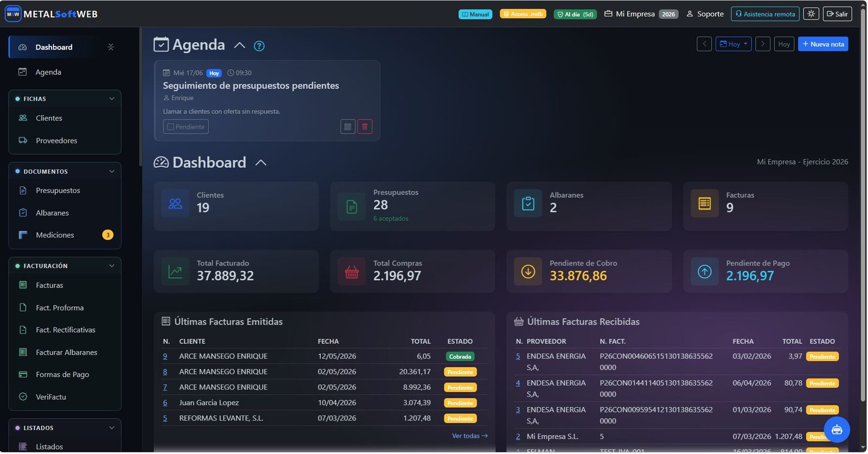The image size is (868, 454).
Task: Toggle light theme with sun icon
Action: coord(811,14)
